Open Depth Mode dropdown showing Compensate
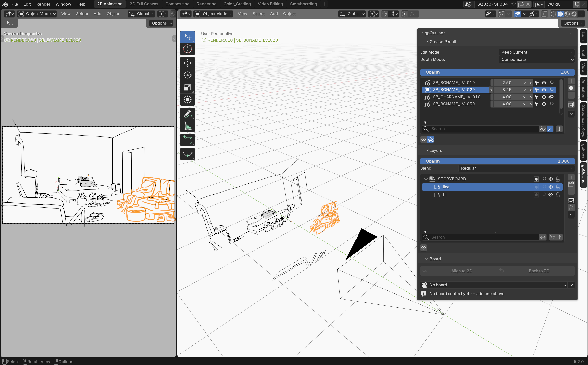 click(537, 59)
